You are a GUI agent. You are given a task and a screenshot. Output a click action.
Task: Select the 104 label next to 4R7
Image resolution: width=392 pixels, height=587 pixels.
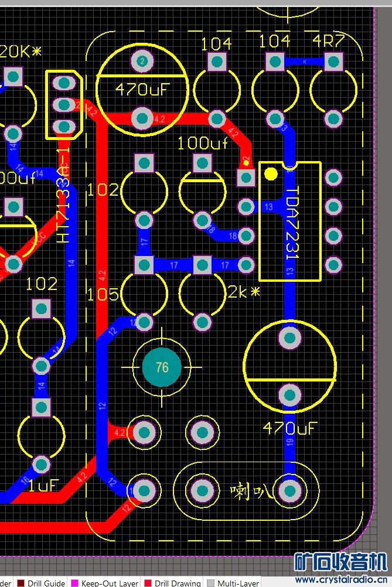click(275, 41)
